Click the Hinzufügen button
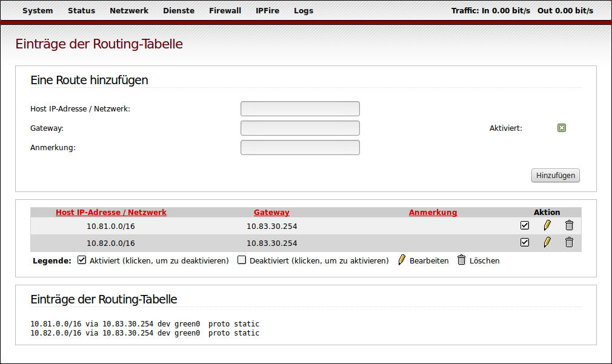Screen dimensions: 612x364 click(x=555, y=175)
